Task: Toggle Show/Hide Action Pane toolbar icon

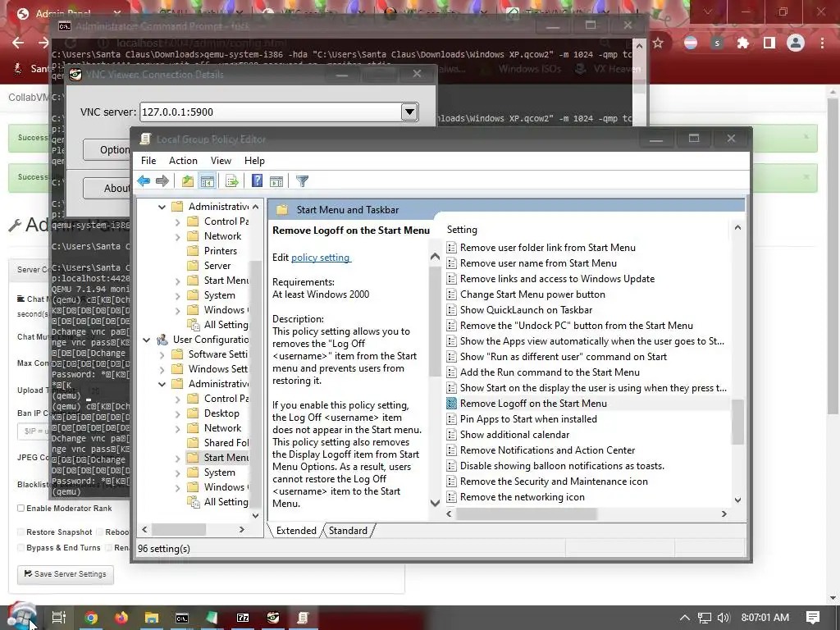Action: click(x=276, y=181)
